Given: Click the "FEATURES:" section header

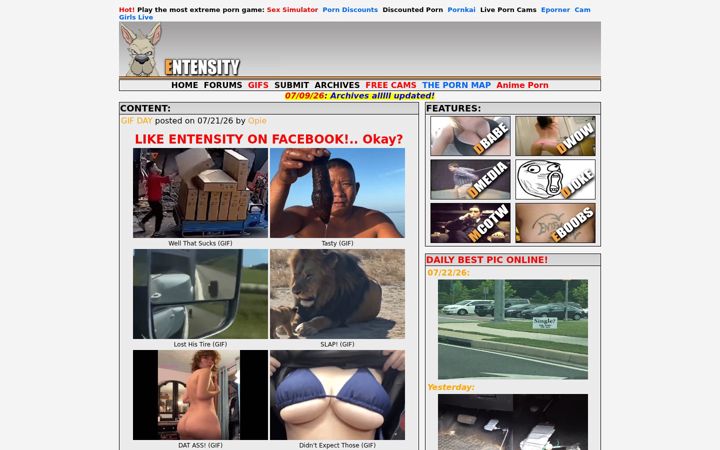Looking at the screenshot, I should (x=453, y=108).
